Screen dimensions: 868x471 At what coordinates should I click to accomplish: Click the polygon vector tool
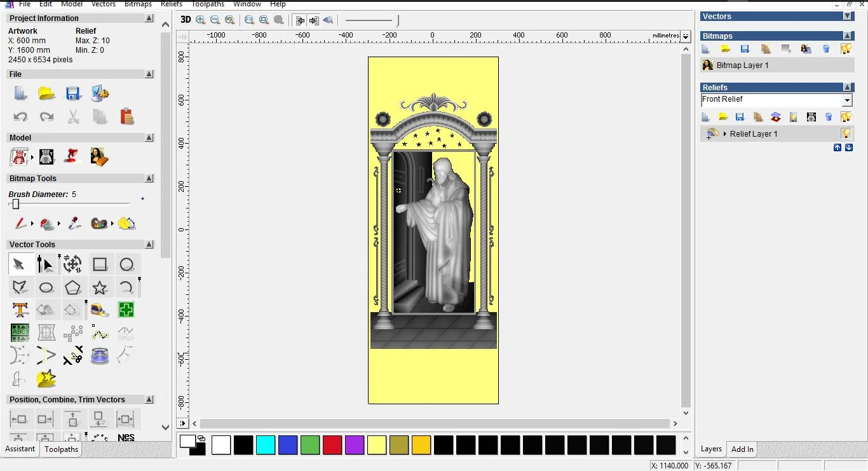pos(73,287)
